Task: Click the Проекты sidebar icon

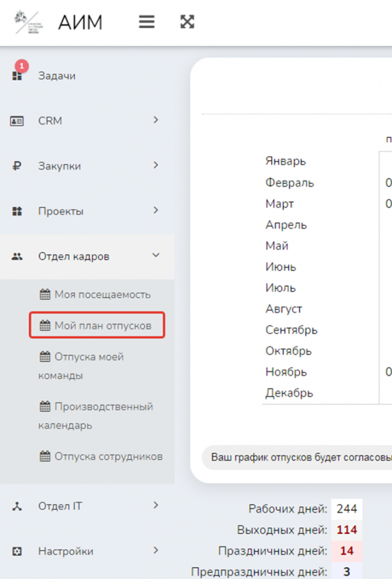Action: click(17, 211)
